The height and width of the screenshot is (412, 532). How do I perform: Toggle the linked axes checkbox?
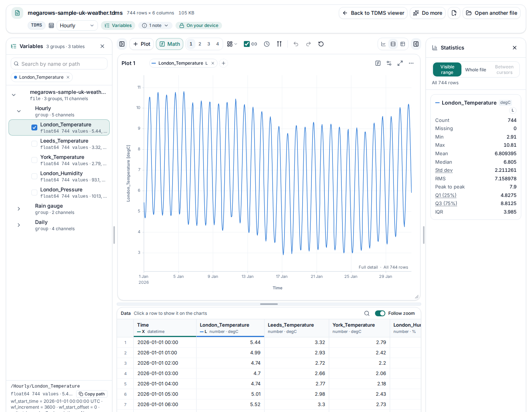point(247,44)
